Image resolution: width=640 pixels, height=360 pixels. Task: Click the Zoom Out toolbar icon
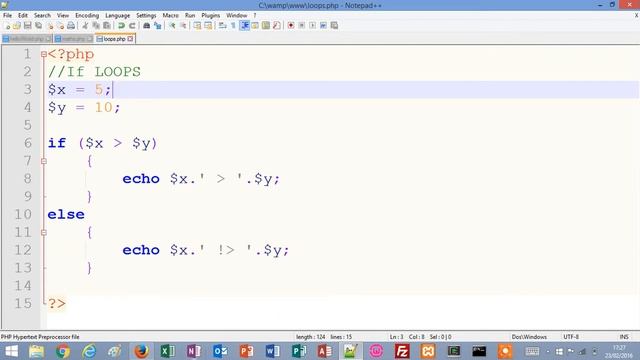pos(183,26)
